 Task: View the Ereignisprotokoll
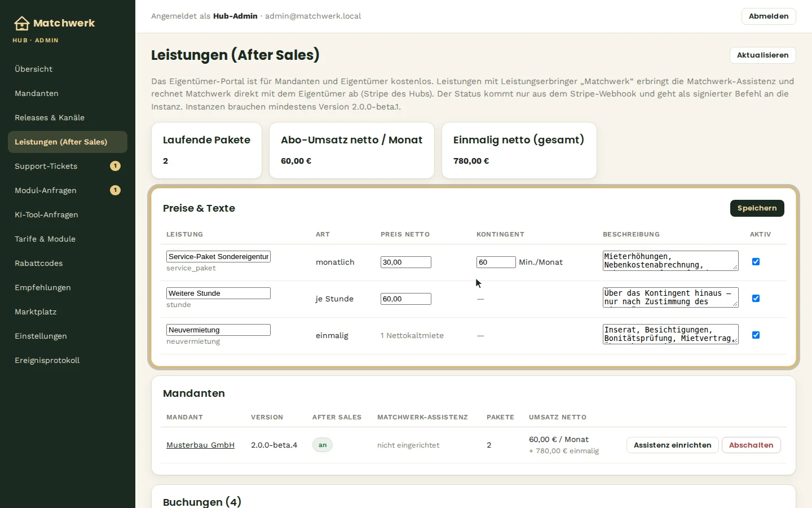click(x=68, y=360)
